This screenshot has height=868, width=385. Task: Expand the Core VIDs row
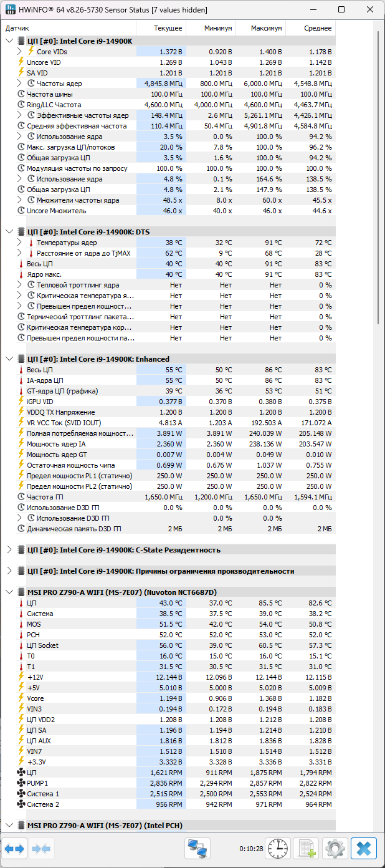coord(20,52)
